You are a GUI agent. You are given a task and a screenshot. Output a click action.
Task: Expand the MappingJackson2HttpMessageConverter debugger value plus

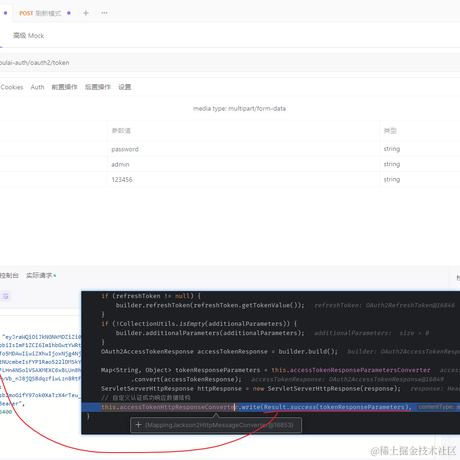click(x=138, y=425)
